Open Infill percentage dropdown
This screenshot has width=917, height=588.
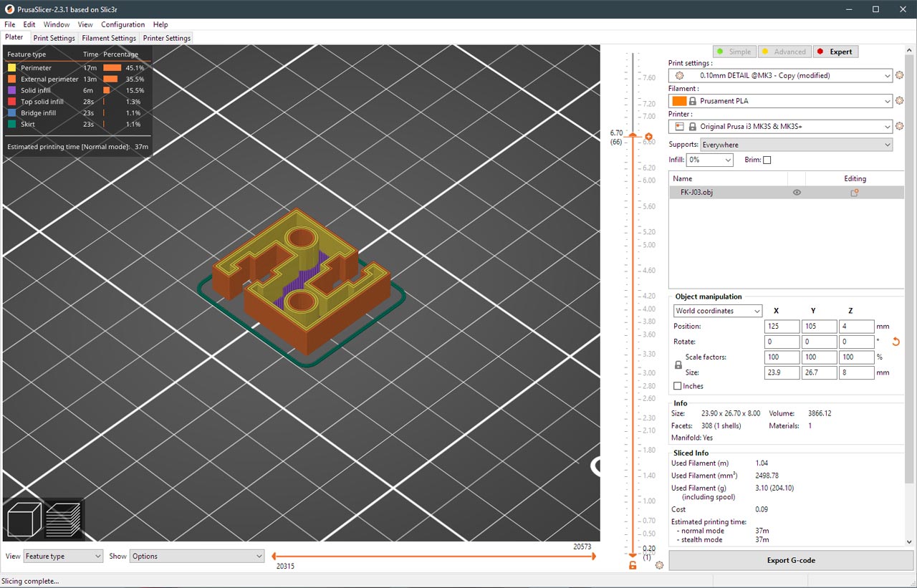[x=710, y=160]
